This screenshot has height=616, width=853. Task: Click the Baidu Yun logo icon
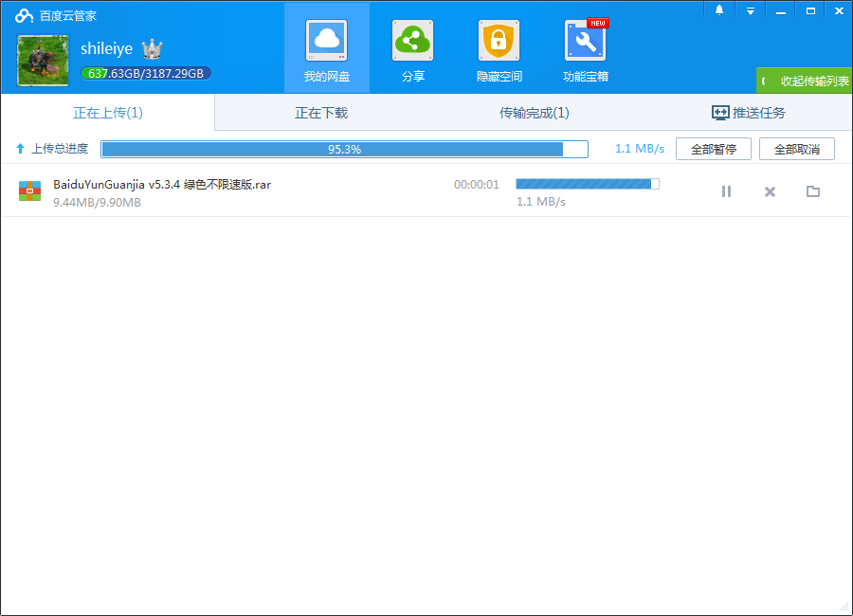pyautogui.click(x=24, y=16)
